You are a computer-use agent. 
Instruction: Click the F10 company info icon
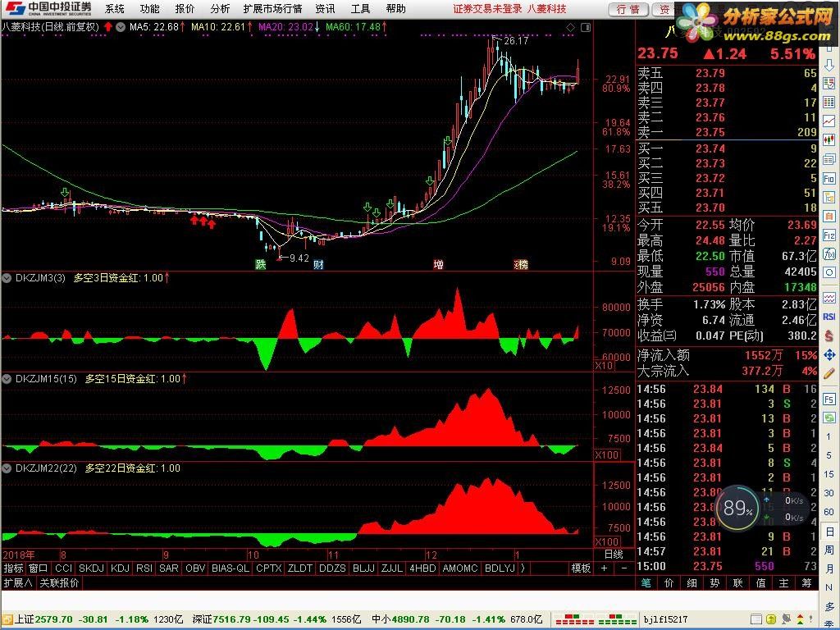(829, 178)
